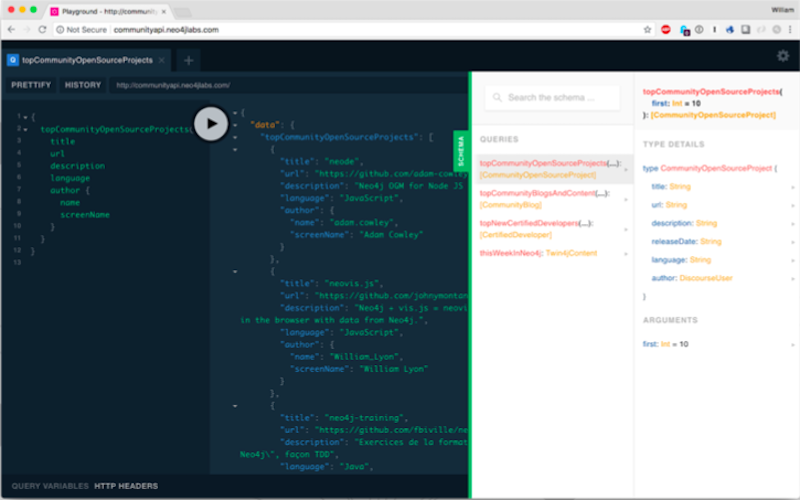Open Chrome three-dot menu
Image resolution: width=800 pixels, height=500 pixels.
click(x=790, y=30)
